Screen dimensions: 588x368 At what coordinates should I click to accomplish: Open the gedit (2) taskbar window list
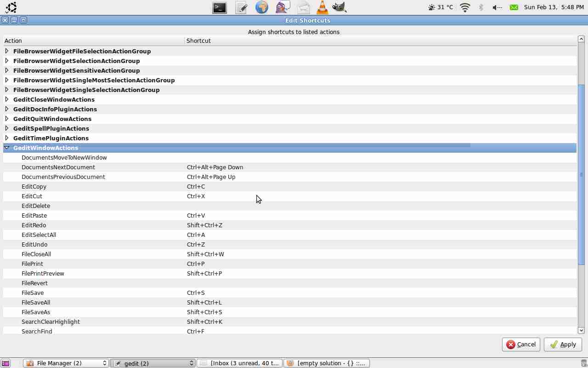pyautogui.click(x=153, y=363)
